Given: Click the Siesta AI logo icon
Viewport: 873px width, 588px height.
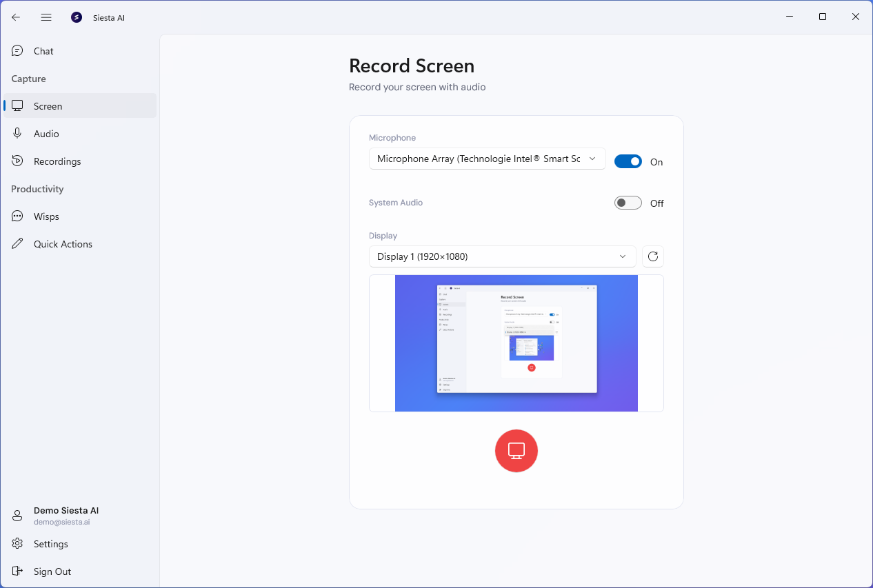Looking at the screenshot, I should 77,17.
